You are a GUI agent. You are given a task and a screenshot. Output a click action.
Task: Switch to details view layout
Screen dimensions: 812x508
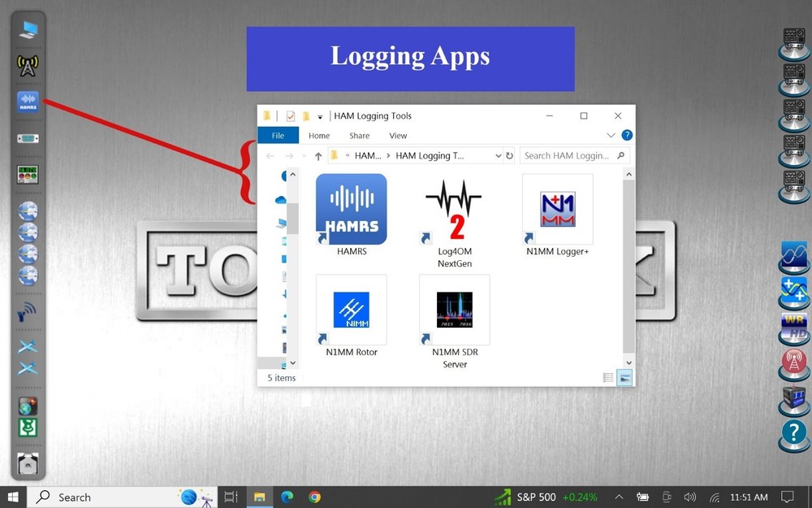pos(608,378)
